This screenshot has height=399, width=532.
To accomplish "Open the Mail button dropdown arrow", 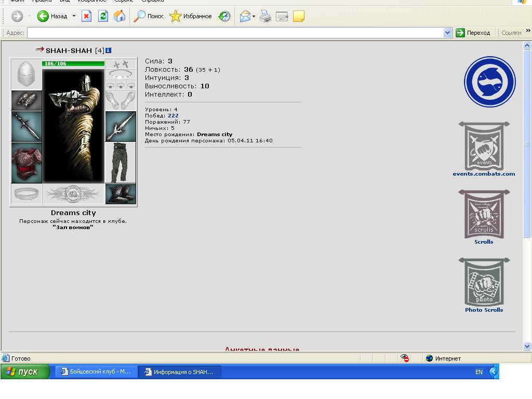I will [254, 16].
